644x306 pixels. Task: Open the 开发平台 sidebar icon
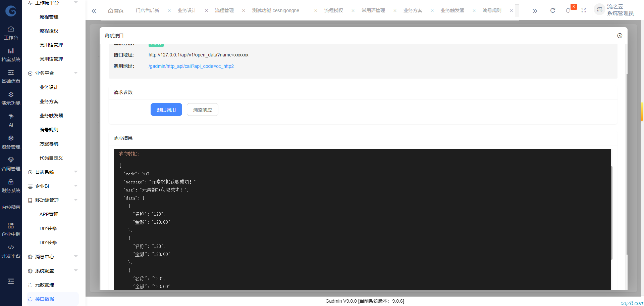point(11,251)
